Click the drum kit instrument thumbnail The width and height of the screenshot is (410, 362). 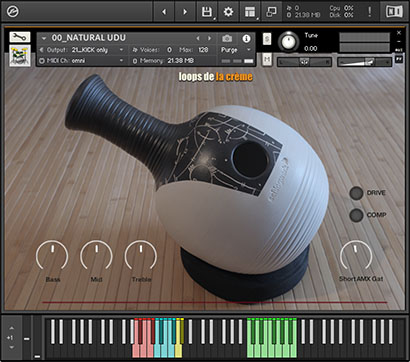[x=20, y=56]
